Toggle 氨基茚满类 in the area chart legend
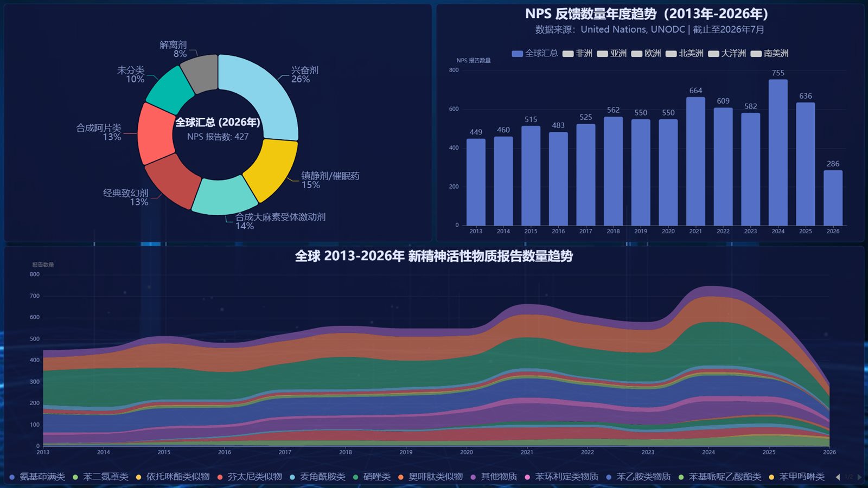The width and height of the screenshot is (868, 488). tap(37, 477)
